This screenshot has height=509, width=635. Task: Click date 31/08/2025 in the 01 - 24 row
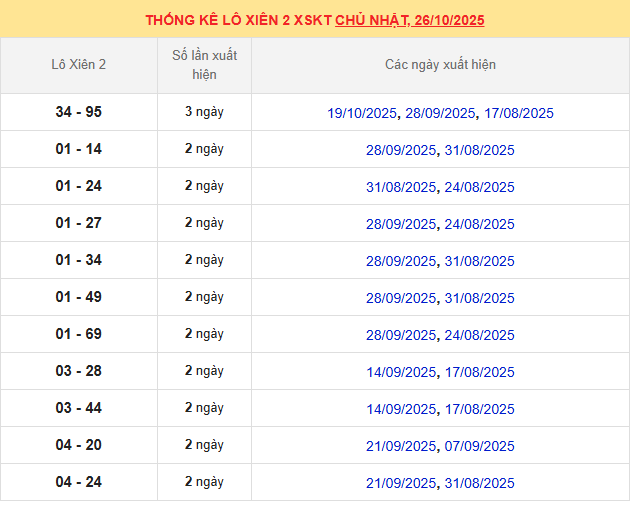(x=401, y=187)
